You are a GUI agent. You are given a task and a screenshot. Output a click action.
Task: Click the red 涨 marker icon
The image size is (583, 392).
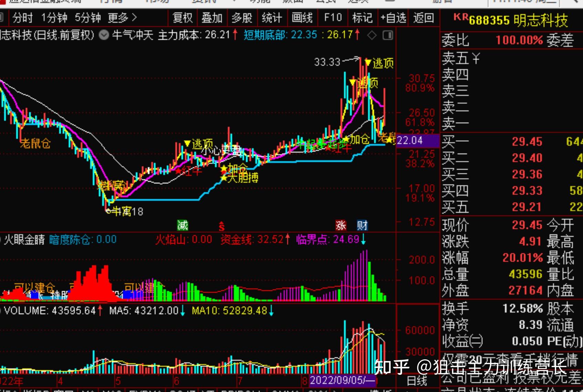[x=341, y=226]
